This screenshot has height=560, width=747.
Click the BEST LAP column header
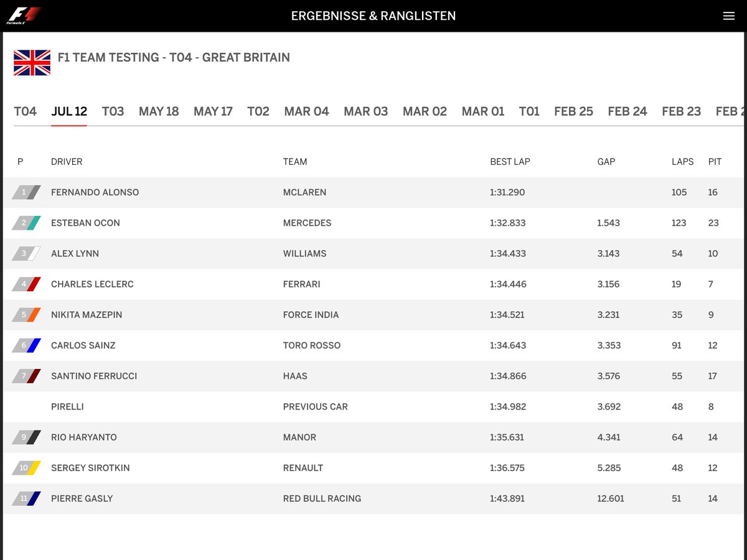[x=510, y=162]
